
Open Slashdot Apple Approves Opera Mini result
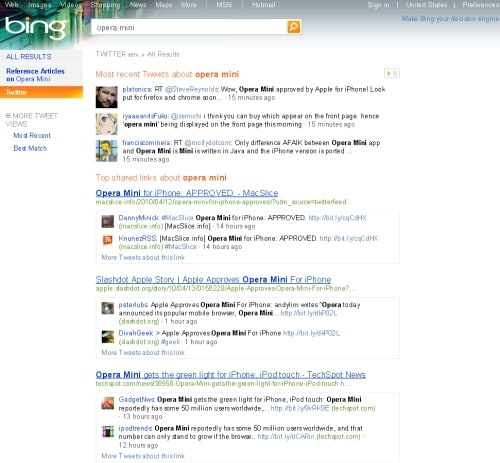pyautogui.click(x=213, y=279)
